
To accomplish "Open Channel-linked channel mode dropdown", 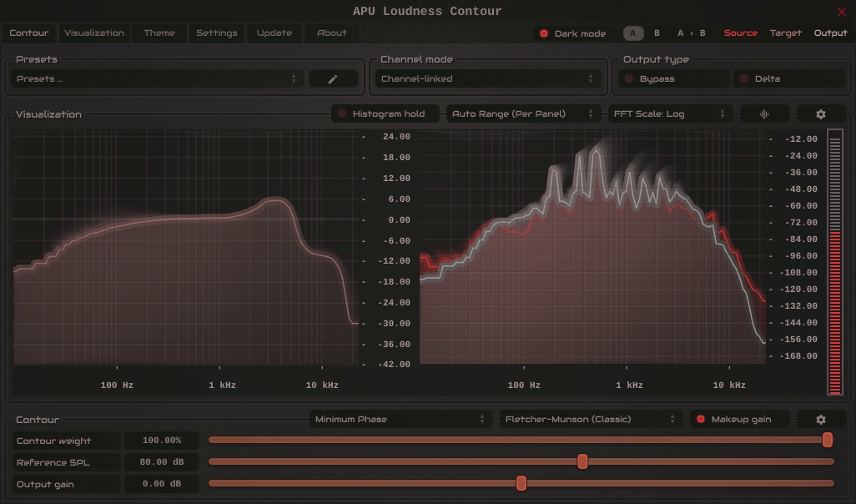I will (487, 78).
